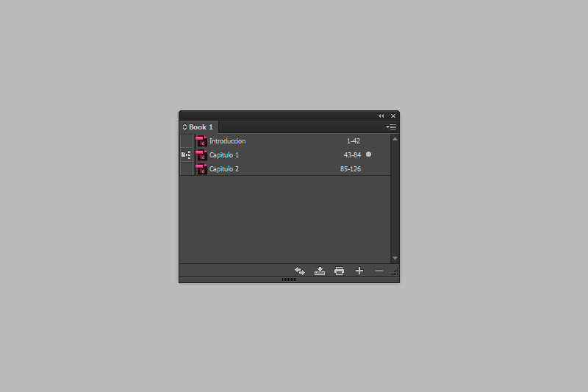
Task: Click the Print the book icon
Action: point(339,271)
